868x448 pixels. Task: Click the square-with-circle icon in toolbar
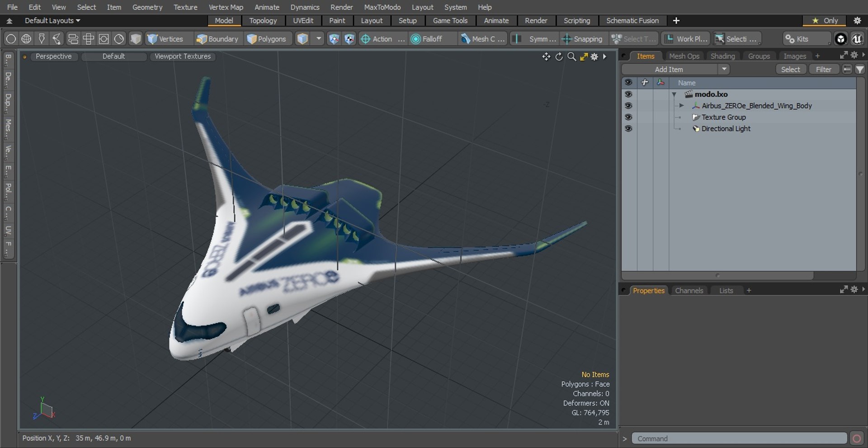104,39
